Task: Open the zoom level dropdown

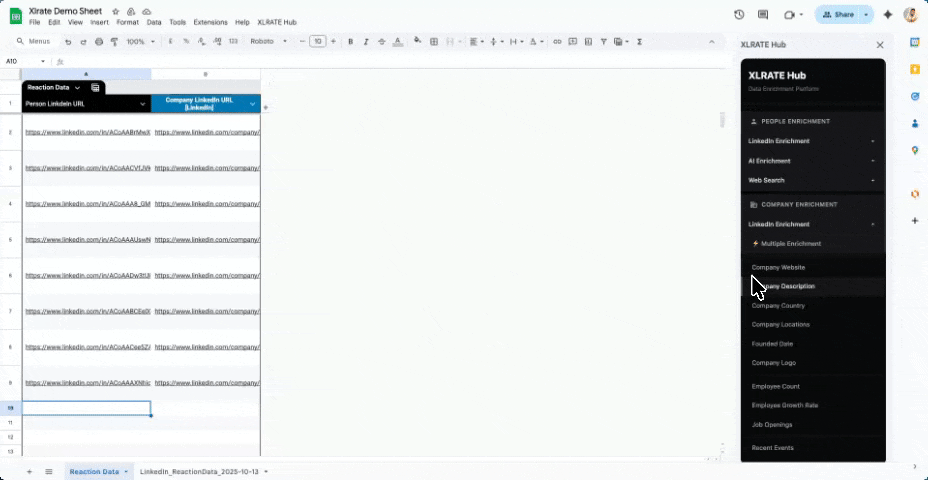Action: tap(140, 41)
